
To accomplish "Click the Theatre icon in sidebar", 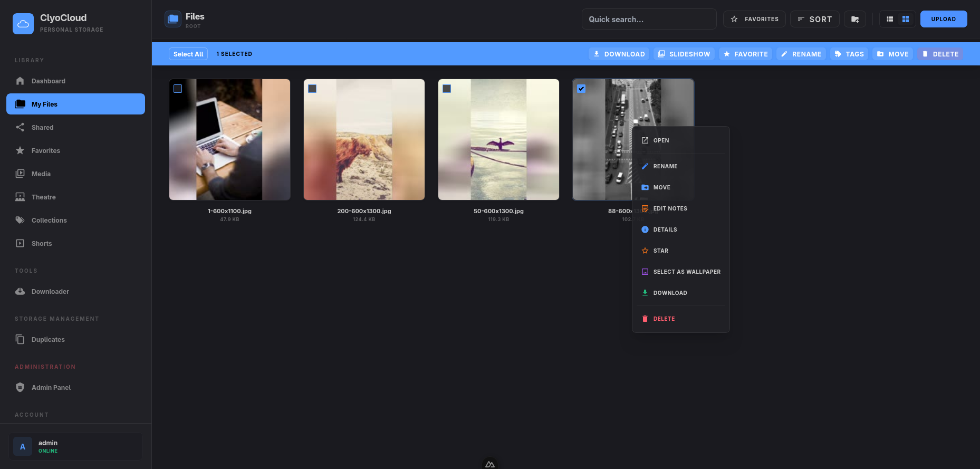I will (20, 197).
